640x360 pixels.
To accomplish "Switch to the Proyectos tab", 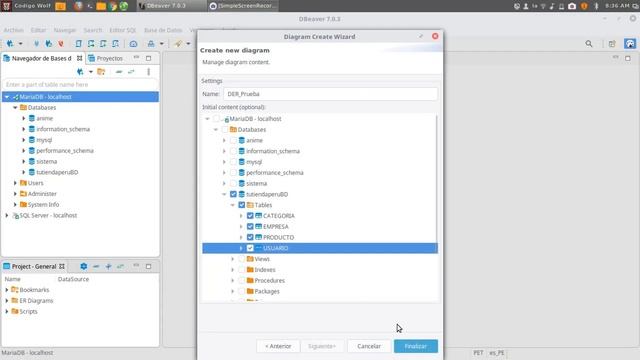I will click(106, 58).
